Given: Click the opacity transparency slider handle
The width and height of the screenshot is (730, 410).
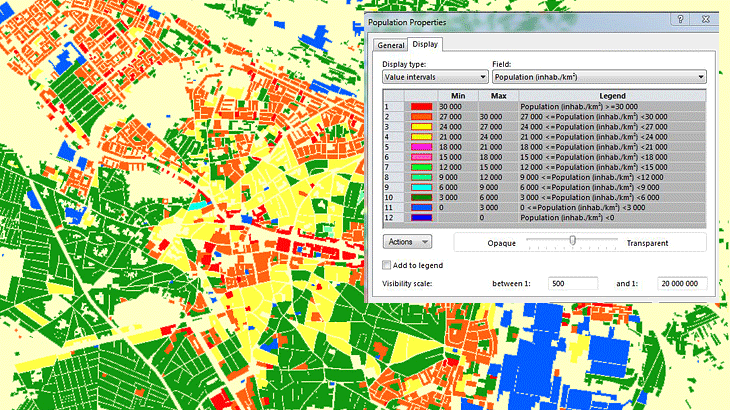Looking at the screenshot, I should coord(572,241).
